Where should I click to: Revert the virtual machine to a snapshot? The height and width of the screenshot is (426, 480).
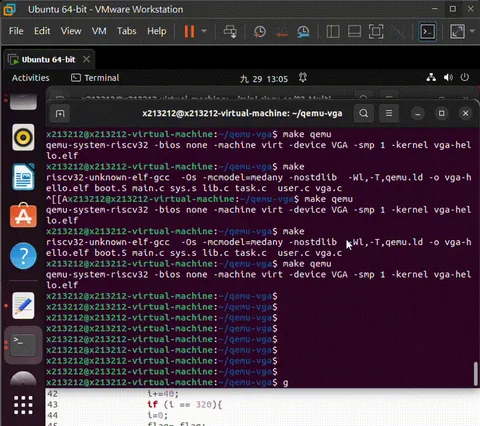click(x=282, y=32)
